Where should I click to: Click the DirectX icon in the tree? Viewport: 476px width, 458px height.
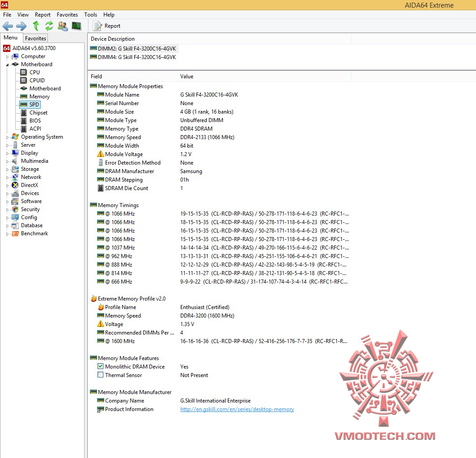click(x=15, y=185)
